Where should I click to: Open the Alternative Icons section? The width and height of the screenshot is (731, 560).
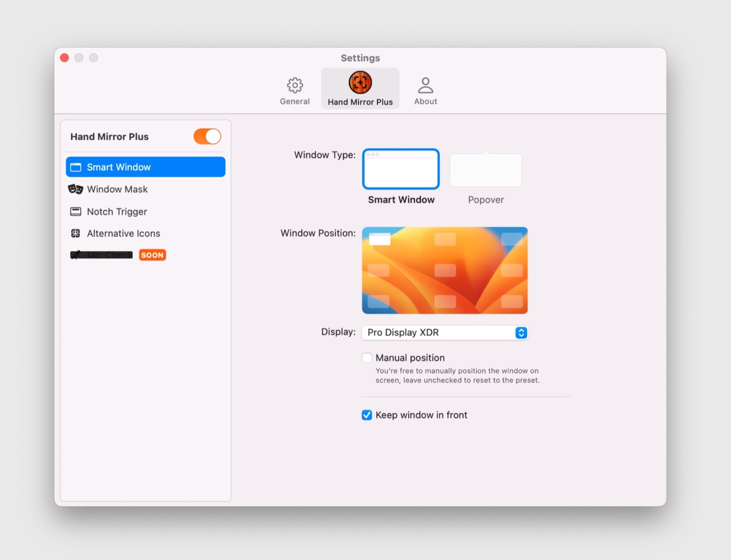coord(146,233)
